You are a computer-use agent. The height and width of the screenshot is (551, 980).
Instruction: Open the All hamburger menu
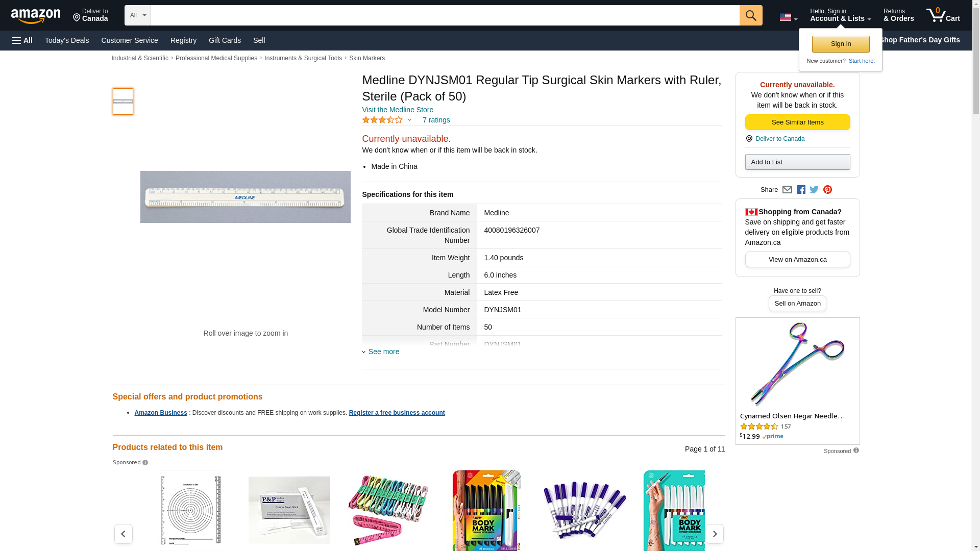click(22, 40)
